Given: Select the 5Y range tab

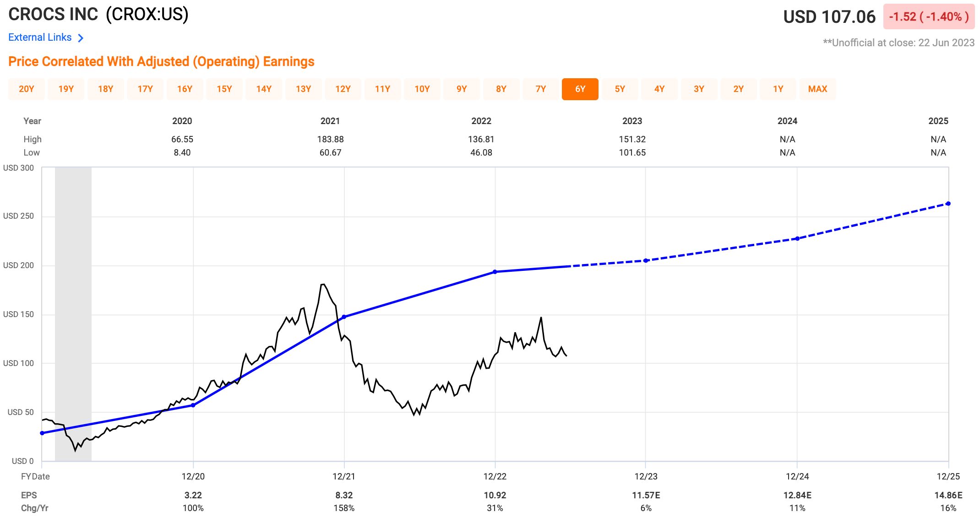Looking at the screenshot, I should pos(620,89).
